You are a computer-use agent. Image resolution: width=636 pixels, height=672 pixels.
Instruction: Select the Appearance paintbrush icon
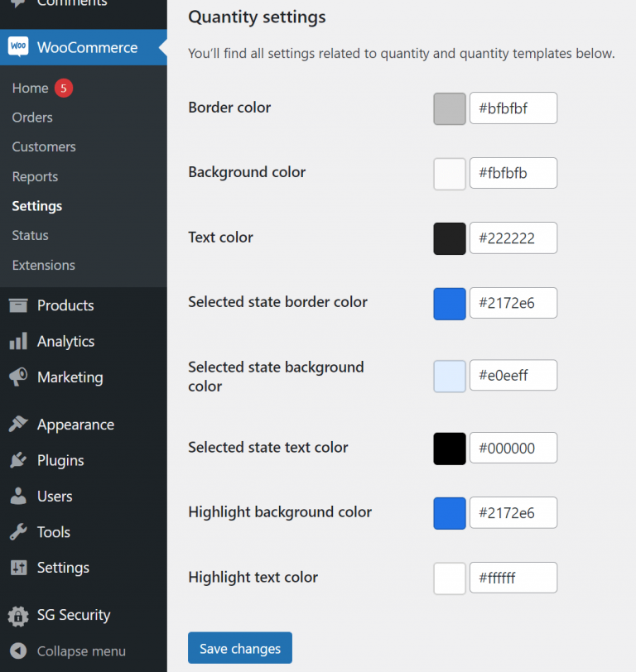tap(18, 424)
